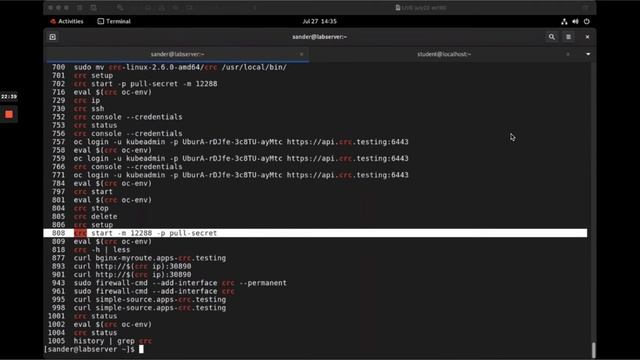This screenshot has height=360, width=640.
Task: Close the sander@labserver tab
Action: [x=301, y=54]
